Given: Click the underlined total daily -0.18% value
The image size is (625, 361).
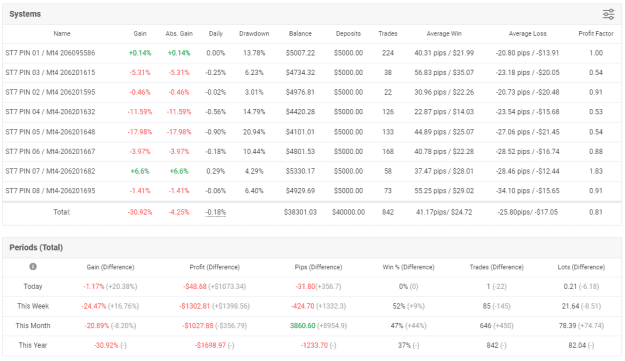Looking at the screenshot, I should (x=216, y=212).
